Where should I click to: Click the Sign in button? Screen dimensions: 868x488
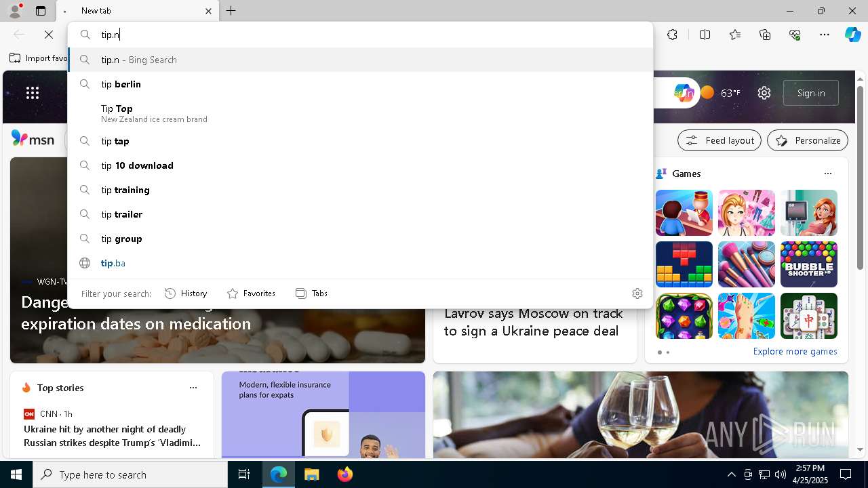click(x=811, y=93)
